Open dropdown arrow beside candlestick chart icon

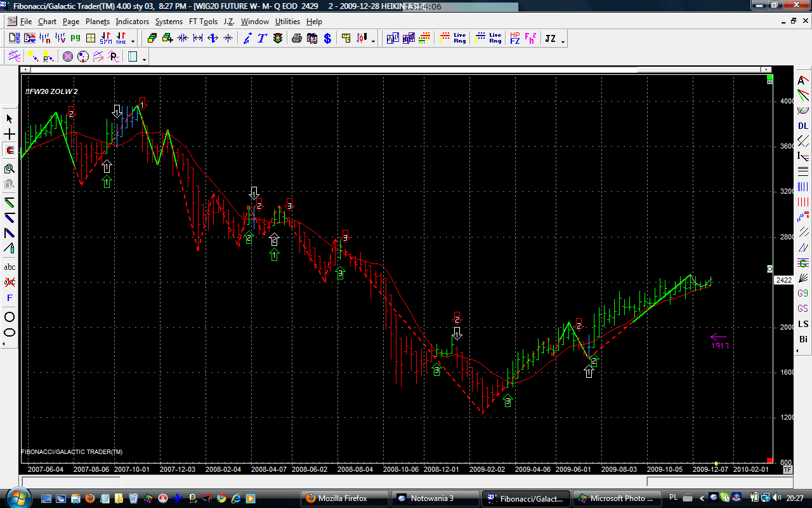click(373, 42)
